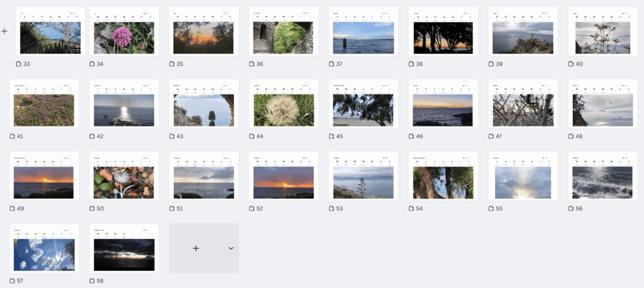
Task: Select page 34 with the pink flower
Action: point(124,31)
